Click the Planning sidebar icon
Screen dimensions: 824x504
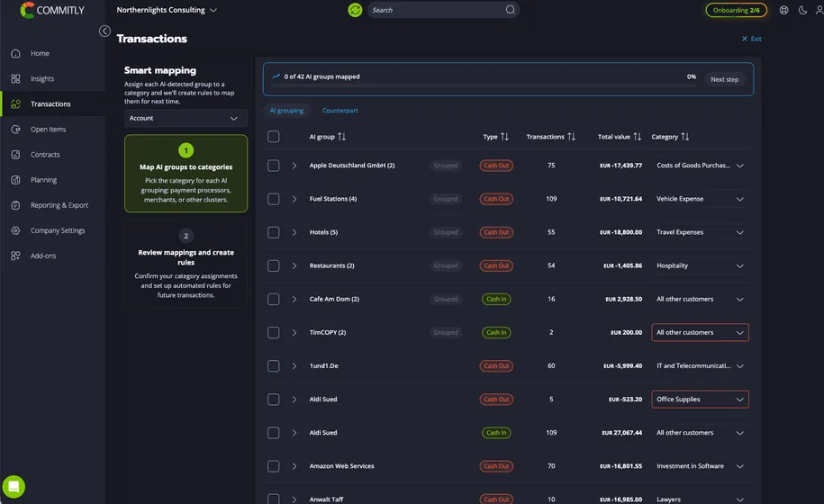[x=16, y=180]
